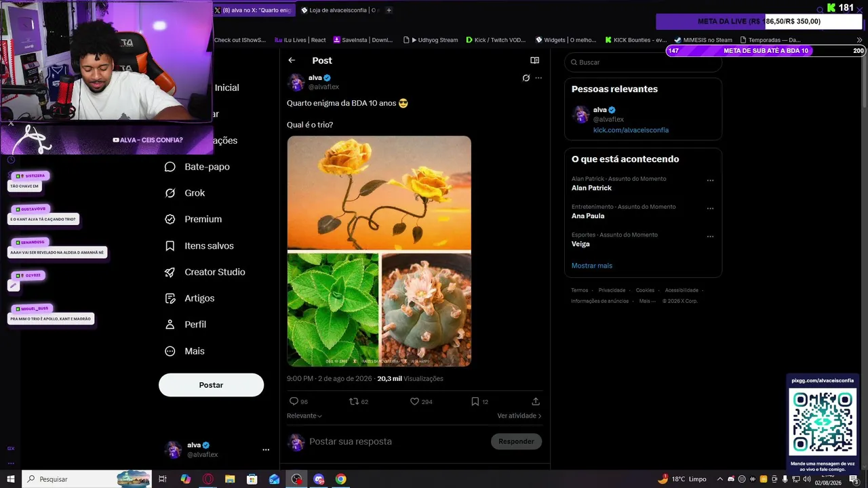The height and width of the screenshot is (488, 868).
Task: Expand the Relevante sort dropdown
Action: point(304,415)
